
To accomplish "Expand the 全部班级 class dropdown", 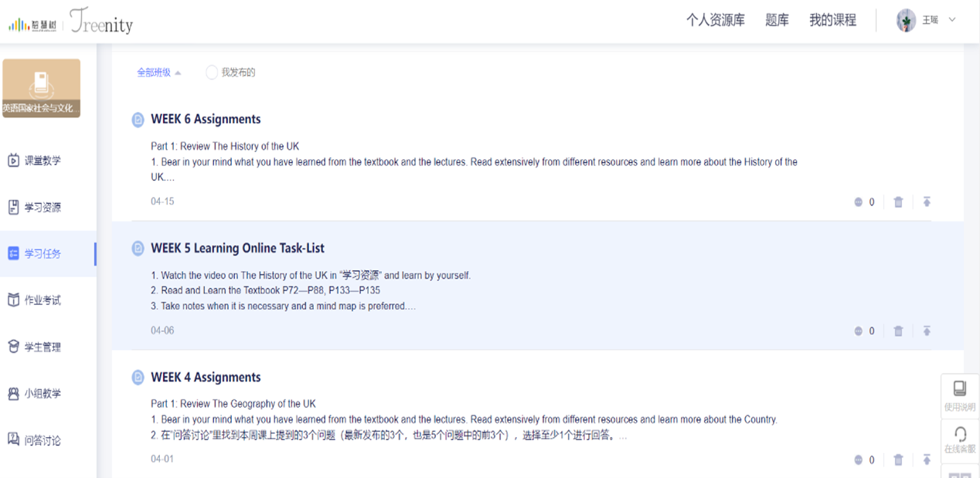I will 158,73.
